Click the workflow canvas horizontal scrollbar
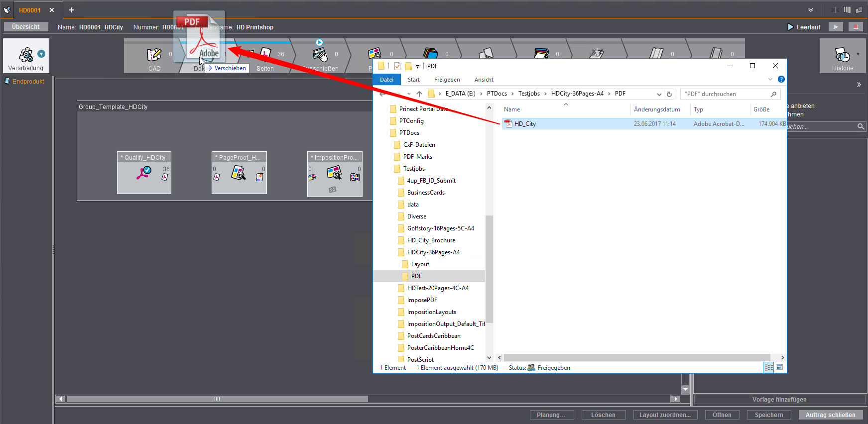 click(217, 399)
